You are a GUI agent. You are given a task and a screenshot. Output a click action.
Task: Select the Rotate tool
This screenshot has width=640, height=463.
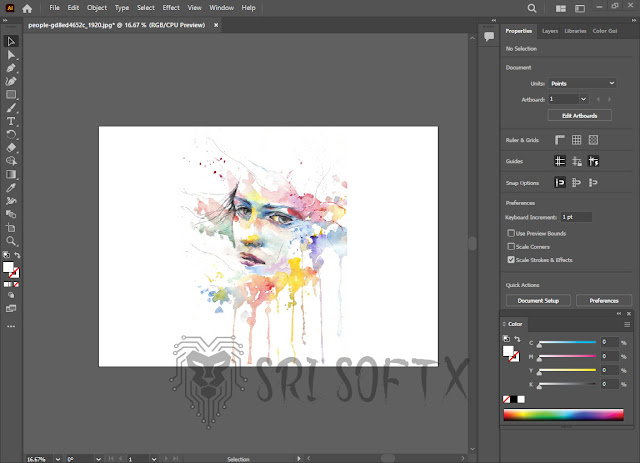tap(11, 134)
